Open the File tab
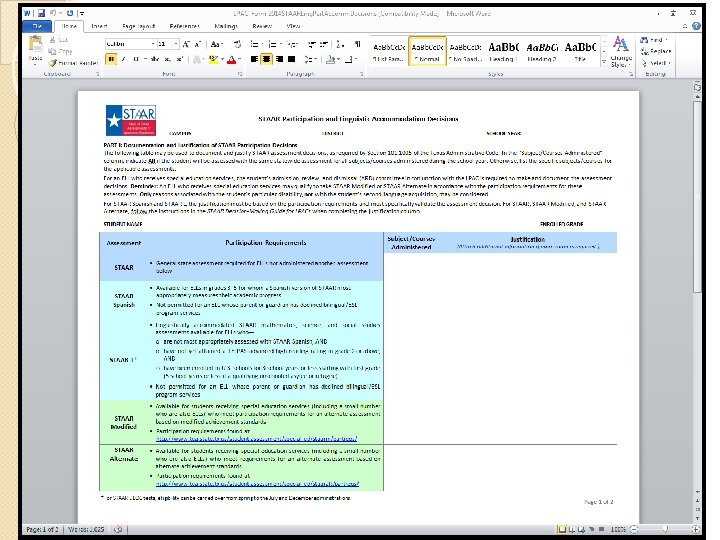Image resolution: width=720 pixels, height=540 pixels. 37,26
